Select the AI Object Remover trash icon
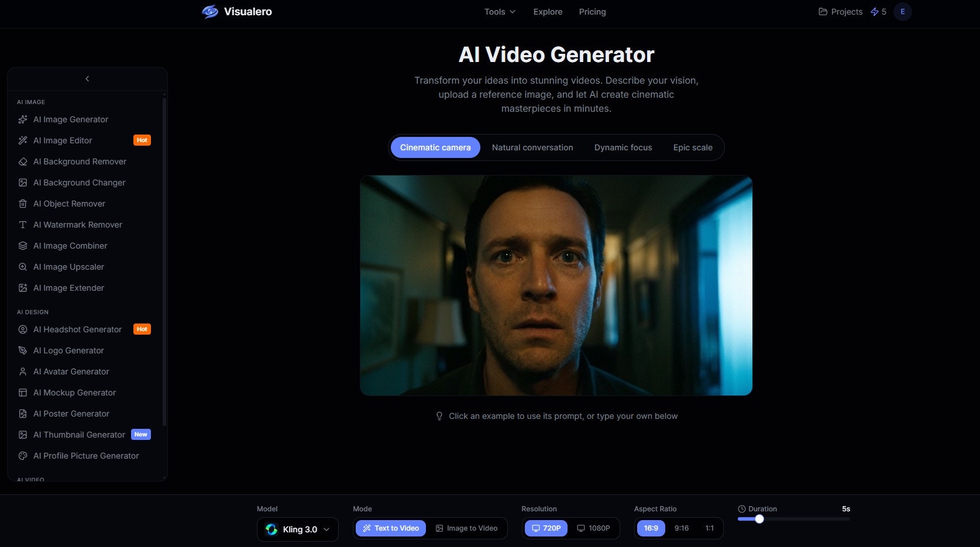 pos(23,204)
